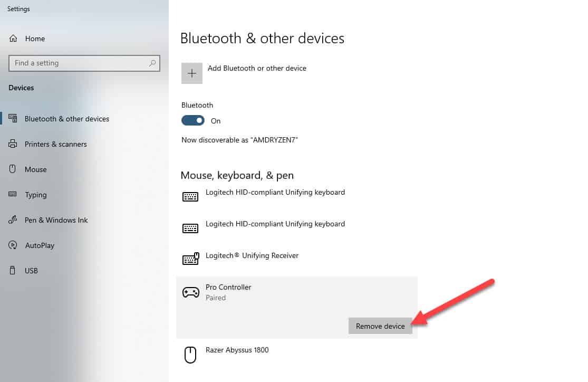Click the Typing keyboard icon in sidebar
Image resolution: width=588 pixels, height=382 pixels.
[13, 194]
